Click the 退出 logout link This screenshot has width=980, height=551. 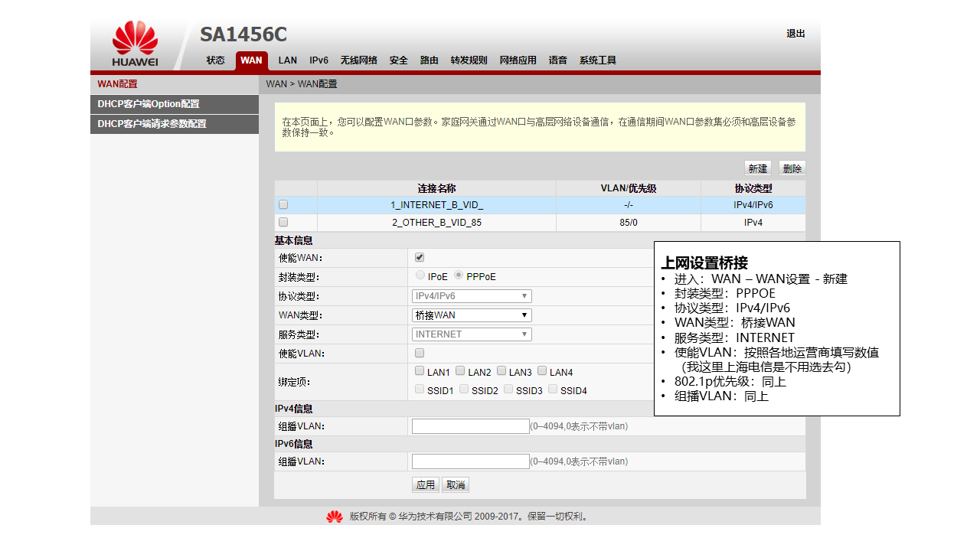click(795, 34)
